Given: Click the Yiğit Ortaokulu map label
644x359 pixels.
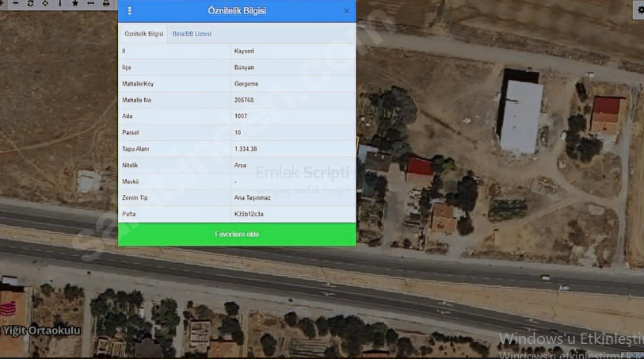Looking at the screenshot, I should click(x=40, y=330).
